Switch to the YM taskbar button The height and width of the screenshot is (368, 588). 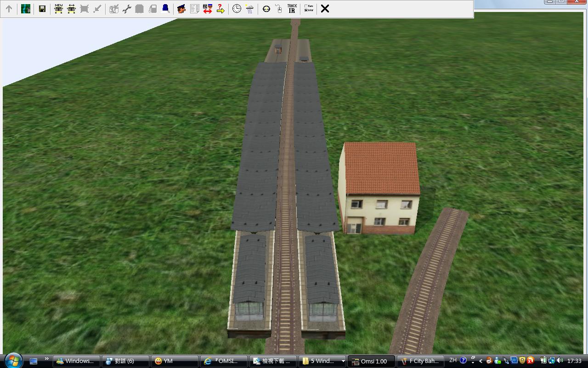[175, 361]
